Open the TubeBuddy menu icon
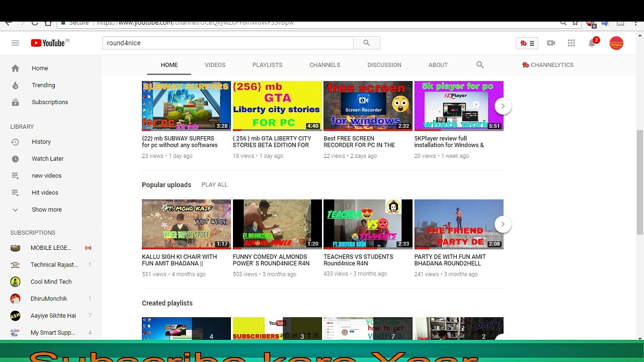The width and height of the screenshot is (644, 362). coord(527,43)
